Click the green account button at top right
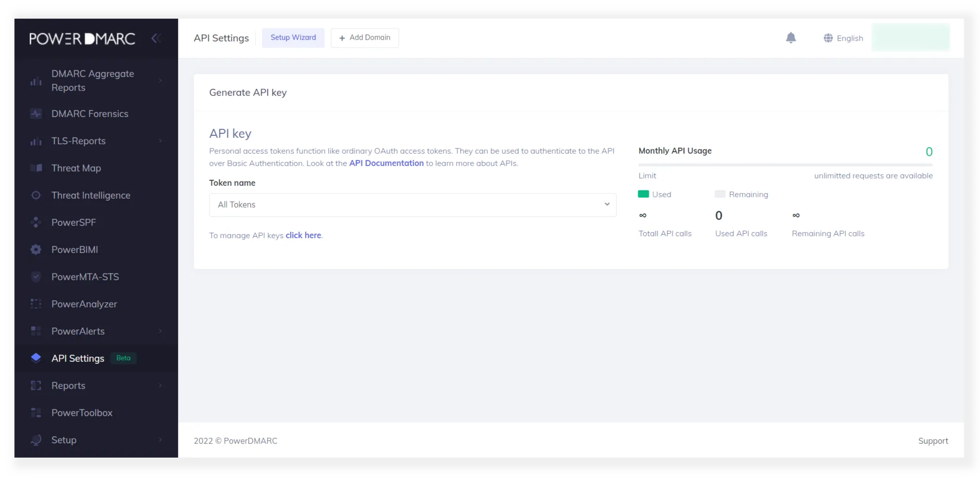This screenshot has width=980, height=477. point(910,37)
